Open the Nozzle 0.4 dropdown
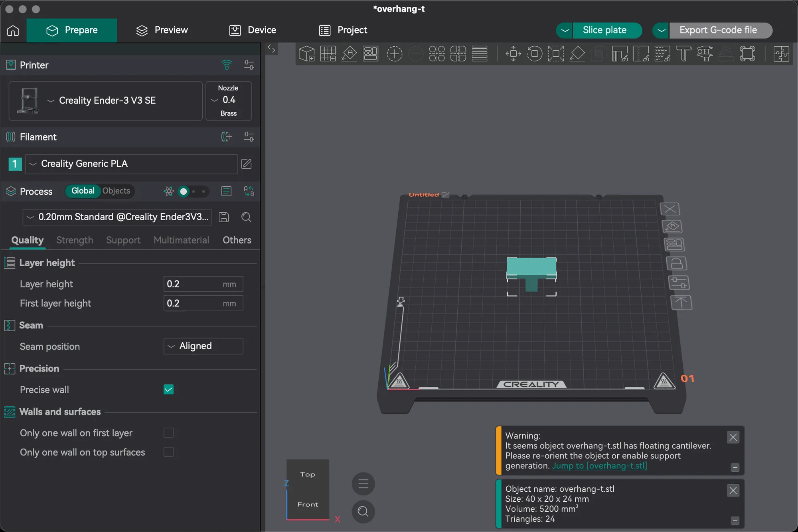 (229, 101)
